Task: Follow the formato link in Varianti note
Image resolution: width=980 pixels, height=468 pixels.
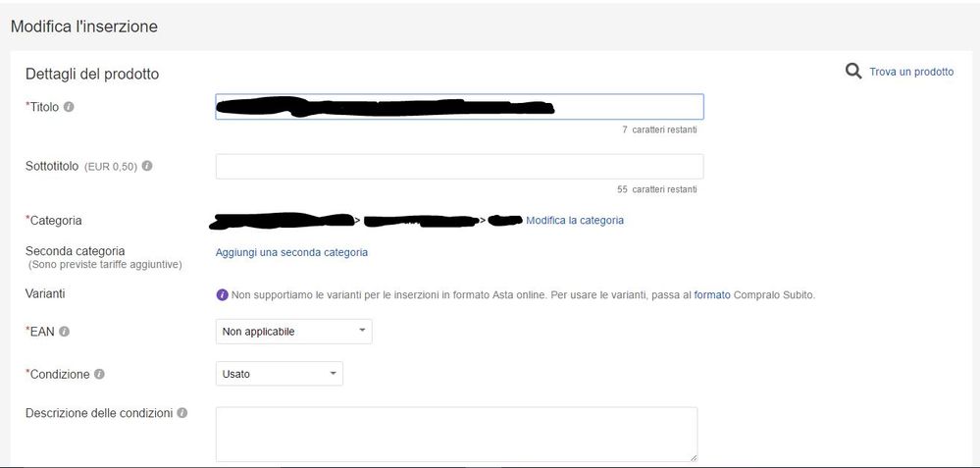Action: point(712,295)
